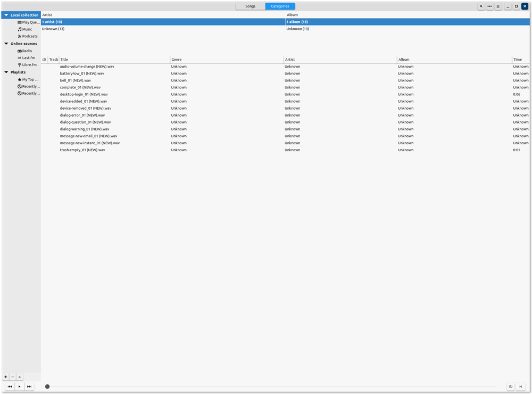Open the Podcasts source in sidebar
The image size is (532, 394).
pos(29,36)
